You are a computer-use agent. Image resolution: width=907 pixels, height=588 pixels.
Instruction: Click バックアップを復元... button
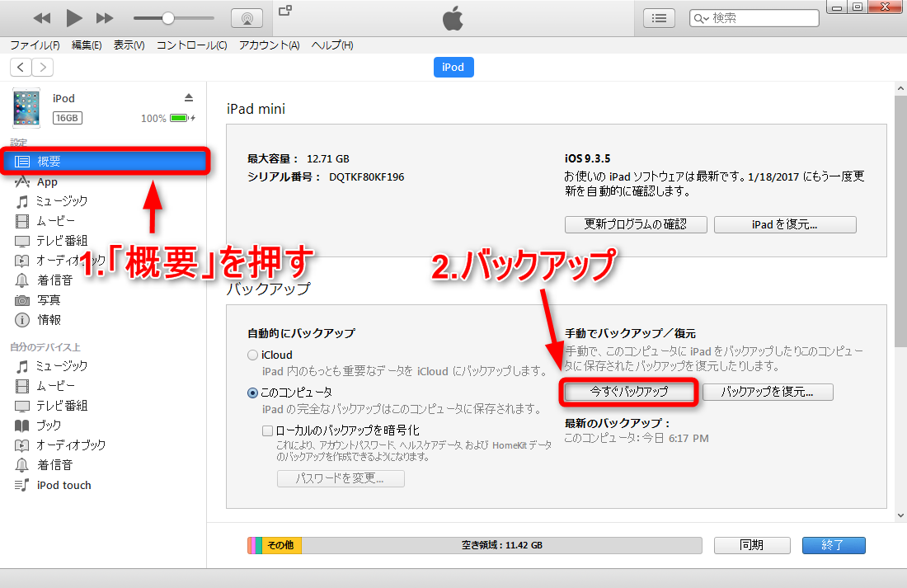click(768, 392)
